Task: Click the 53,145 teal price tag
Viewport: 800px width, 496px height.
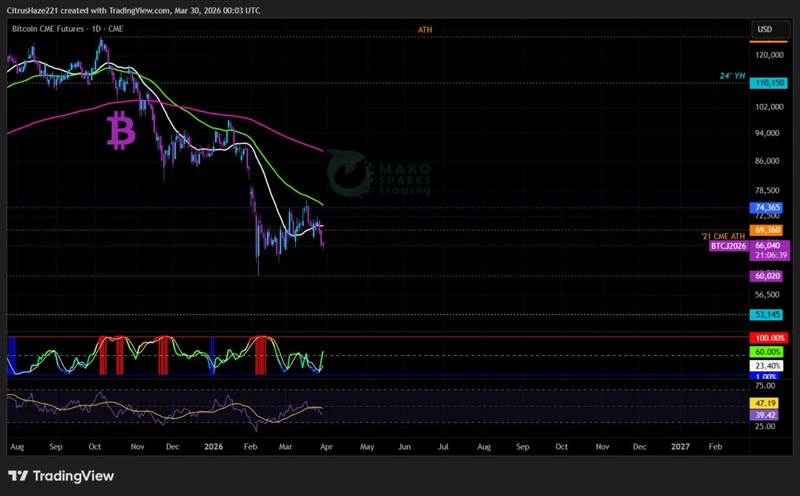Action: [x=767, y=314]
